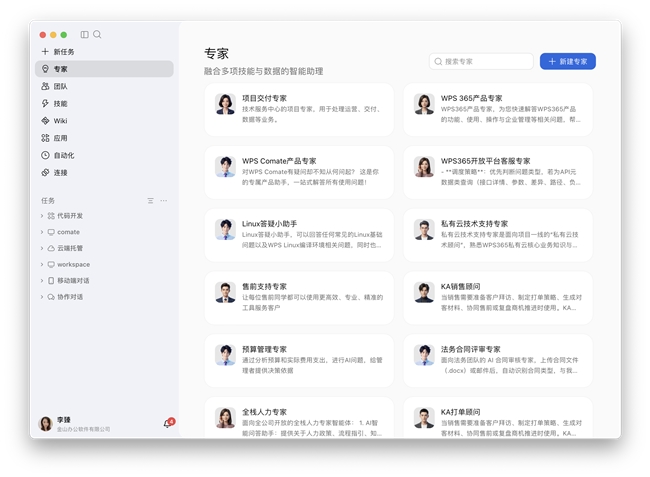Expand the workspace task group
Viewport: 650px width, 477px height.
point(42,264)
